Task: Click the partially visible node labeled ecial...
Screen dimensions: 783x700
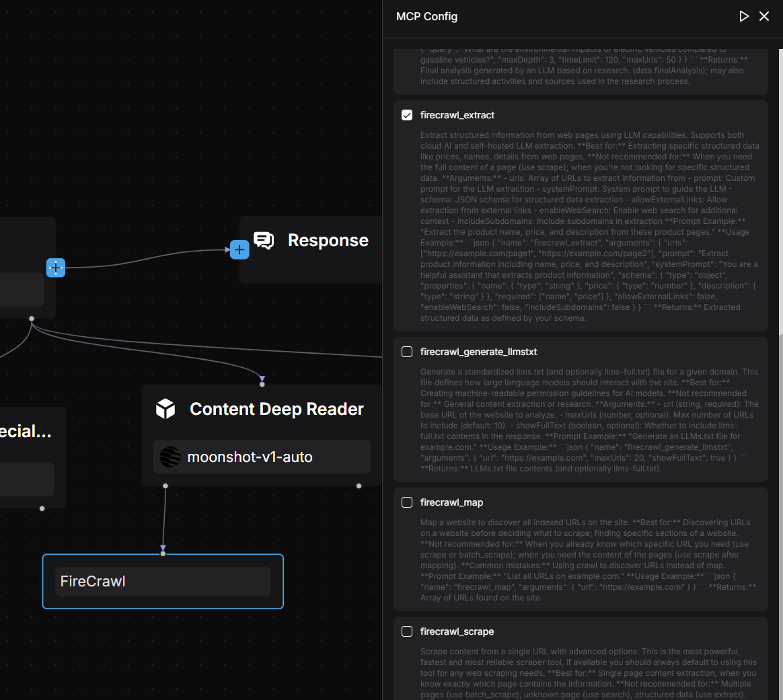Action: (x=27, y=431)
